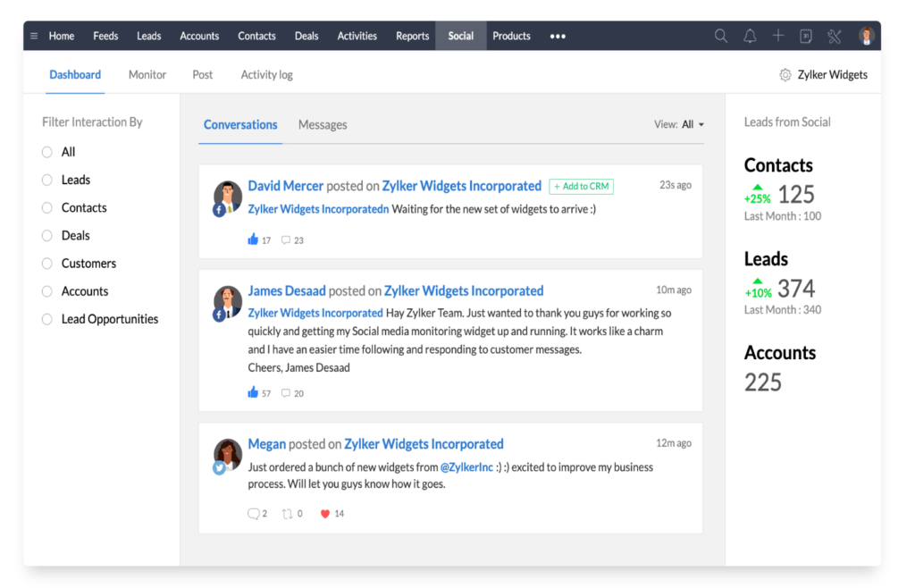915x588 pixels.
Task: Open the setup tools wrench icon
Action: pyautogui.click(x=834, y=36)
